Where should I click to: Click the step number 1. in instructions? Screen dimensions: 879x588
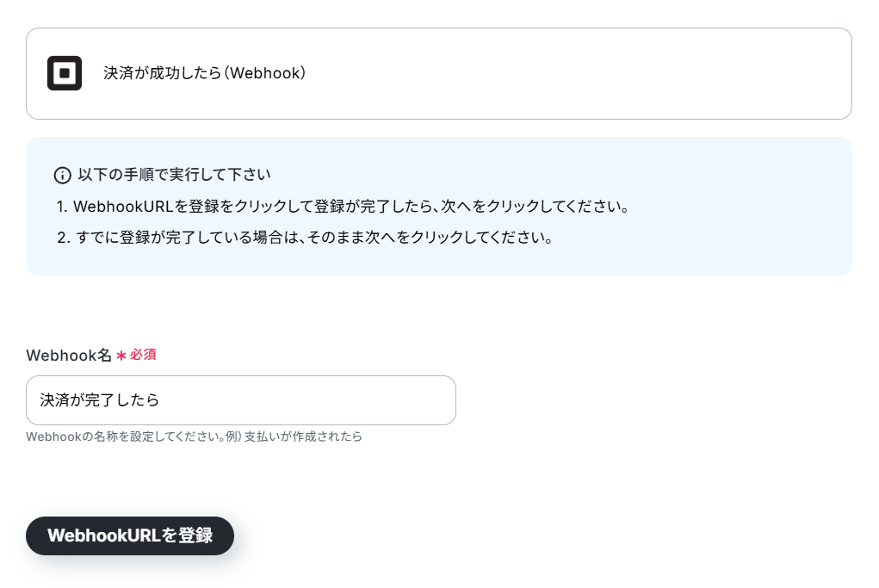click(62, 207)
